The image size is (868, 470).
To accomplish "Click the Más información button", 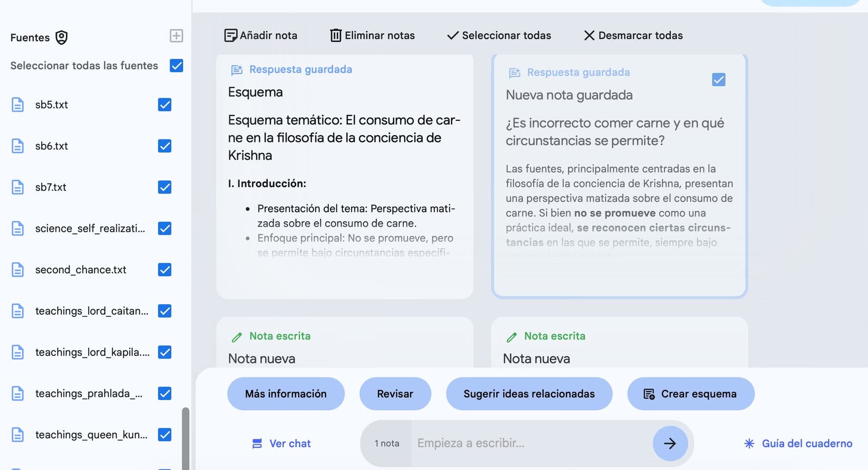I will click(285, 394).
